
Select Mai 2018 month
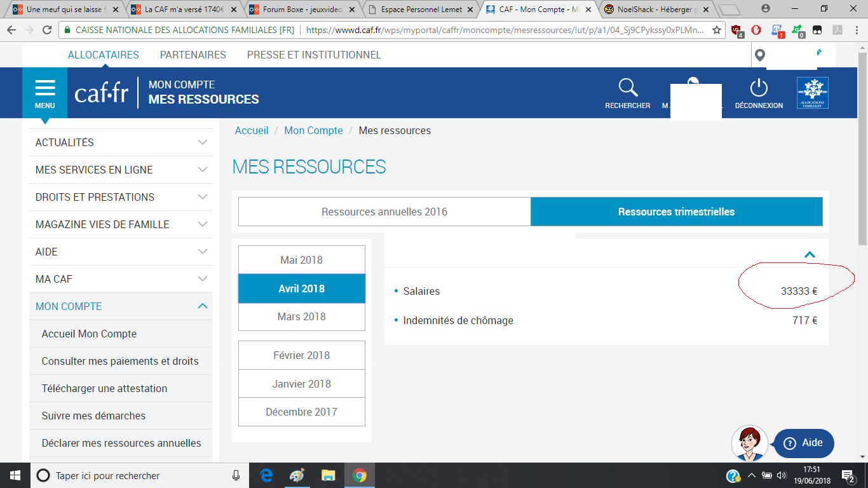[302, 260]
